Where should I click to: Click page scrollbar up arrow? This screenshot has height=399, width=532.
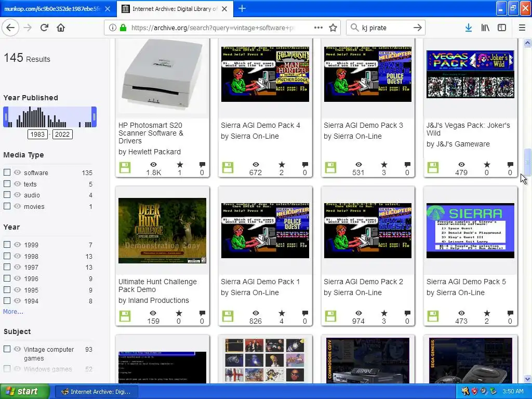click(527, 43)
